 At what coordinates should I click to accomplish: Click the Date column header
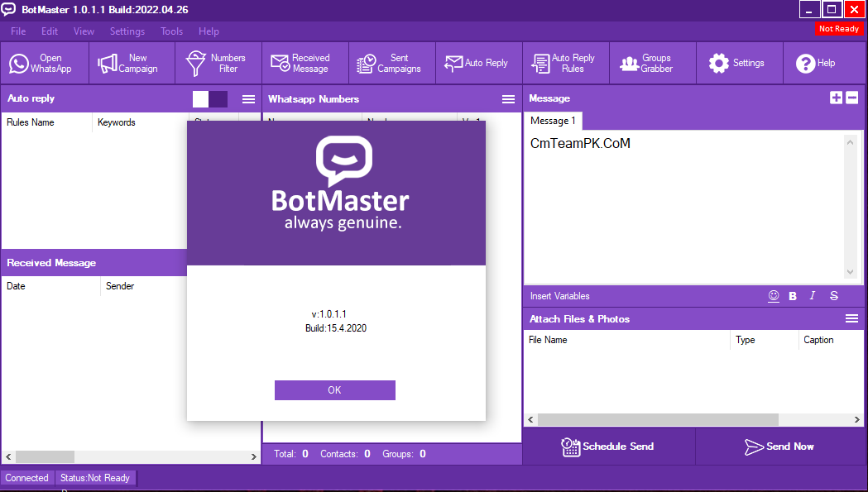(51, 286)
